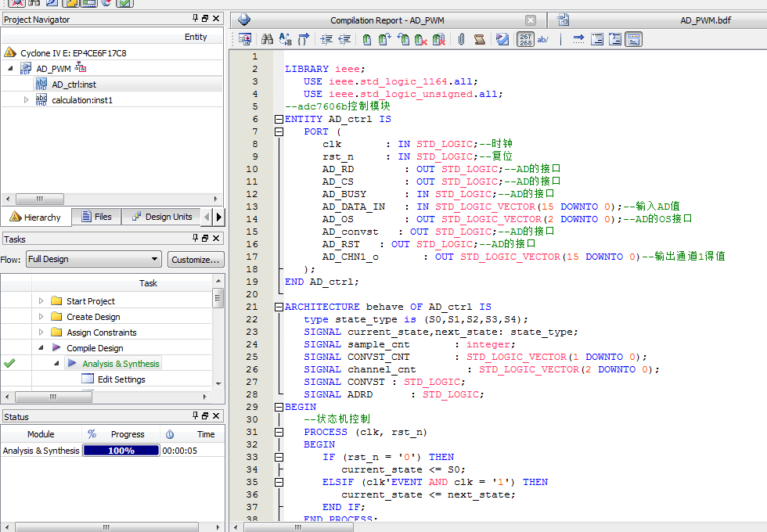Click the paperclip icon in editor toolbar
This screenshot has height=532, width=767.
(x=462, y=39)
